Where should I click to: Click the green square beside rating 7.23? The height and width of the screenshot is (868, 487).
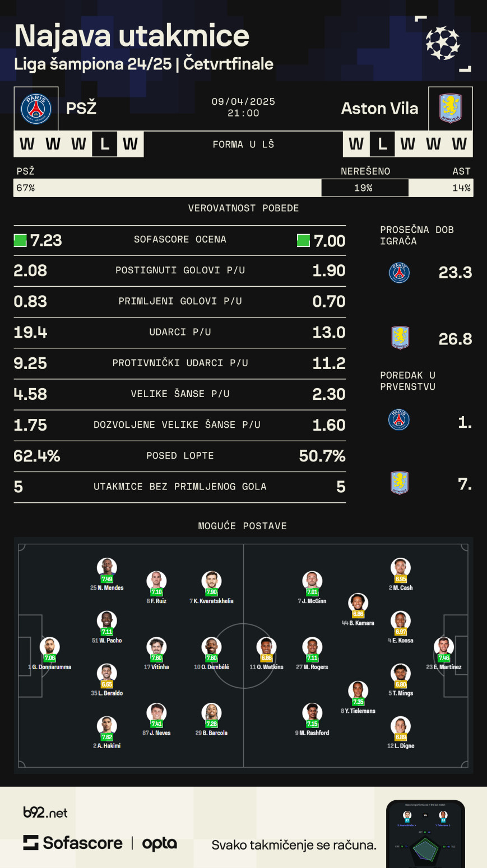coord(20,241)
